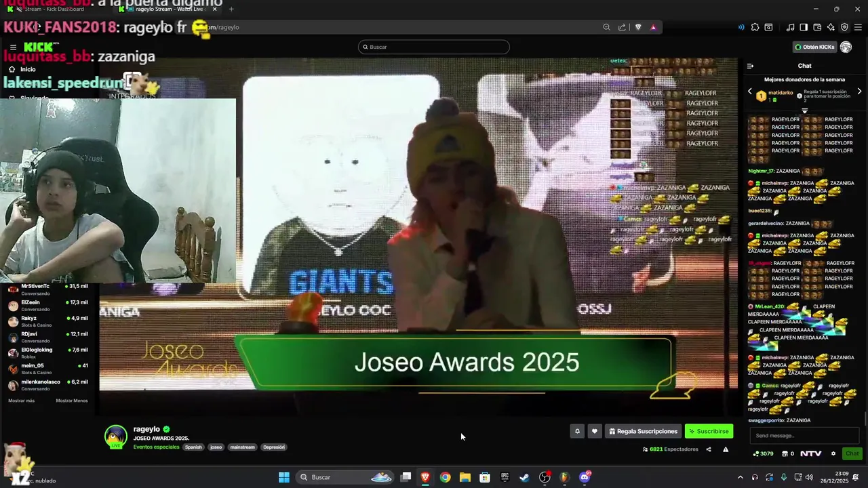Viewport: 868px width, 488px height.
Task: Open chat settings gear icon
Action: [833, 453]
